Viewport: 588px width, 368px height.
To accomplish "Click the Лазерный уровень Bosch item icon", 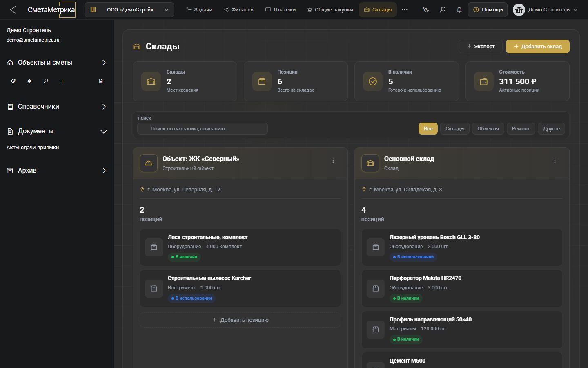I will [x=376, y=247].
